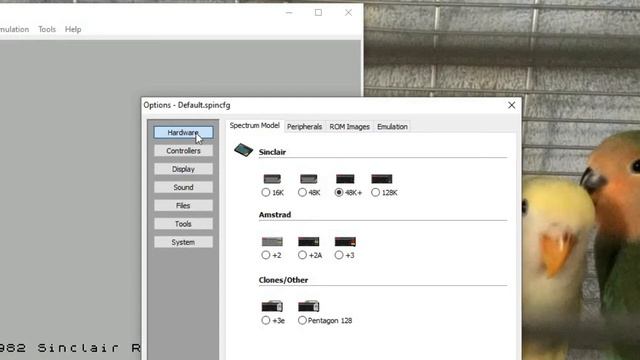
Task: Open the Tools options page in sidebar
Action: 183,224
